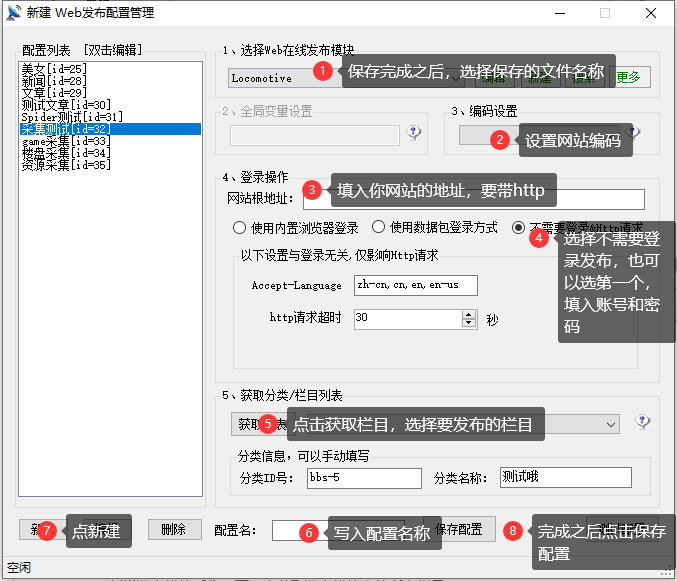
Task: Expand the category list dropdown arrow
Action: (611, 425)
